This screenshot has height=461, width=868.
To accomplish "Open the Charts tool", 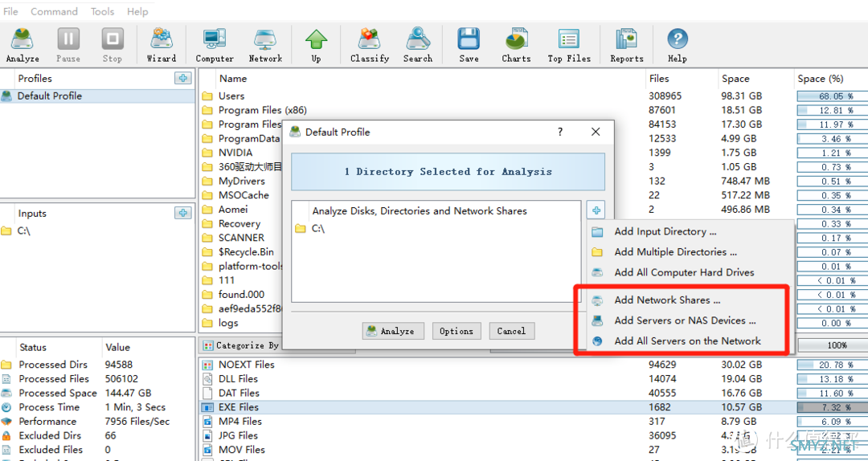I will click(516, 45).
